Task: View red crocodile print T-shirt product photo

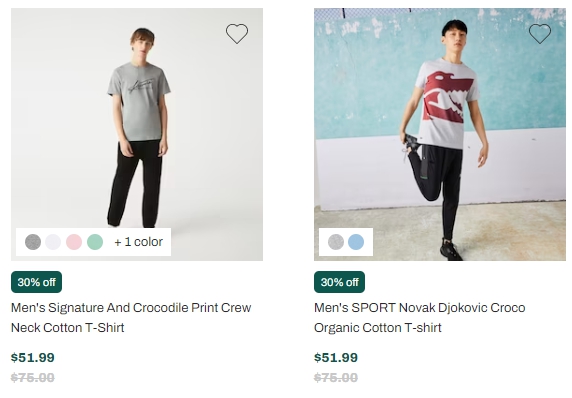Action: (x=440, y=134)
